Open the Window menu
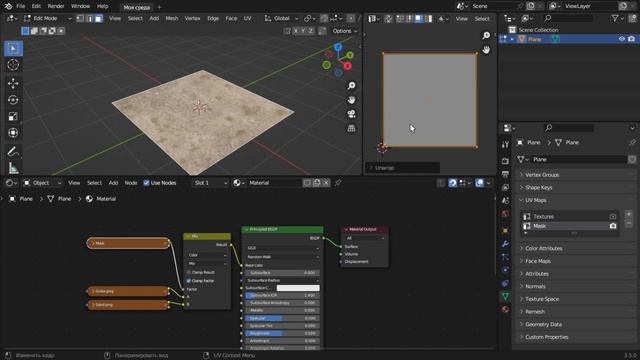Screen dimensions: 640x360 coord(80,7)
